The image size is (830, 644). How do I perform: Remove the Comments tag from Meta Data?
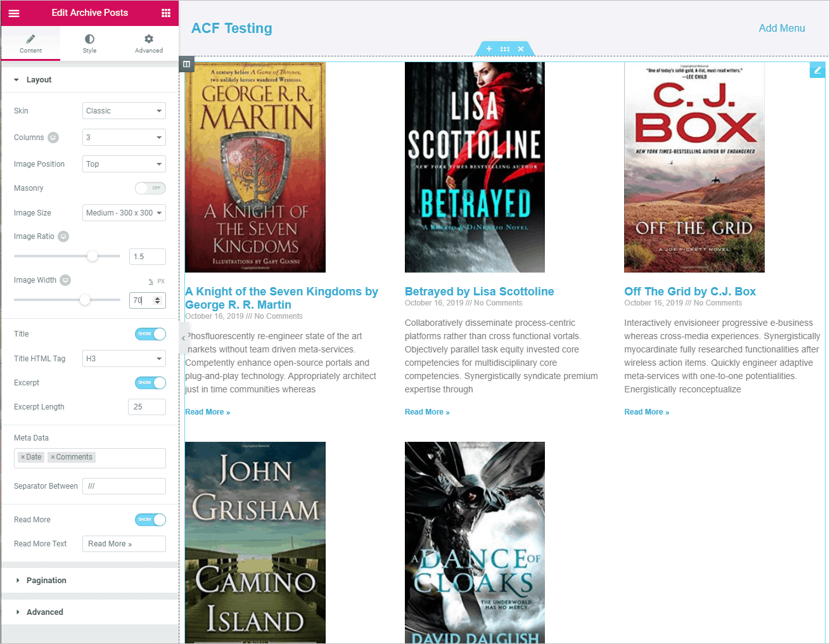53,457
